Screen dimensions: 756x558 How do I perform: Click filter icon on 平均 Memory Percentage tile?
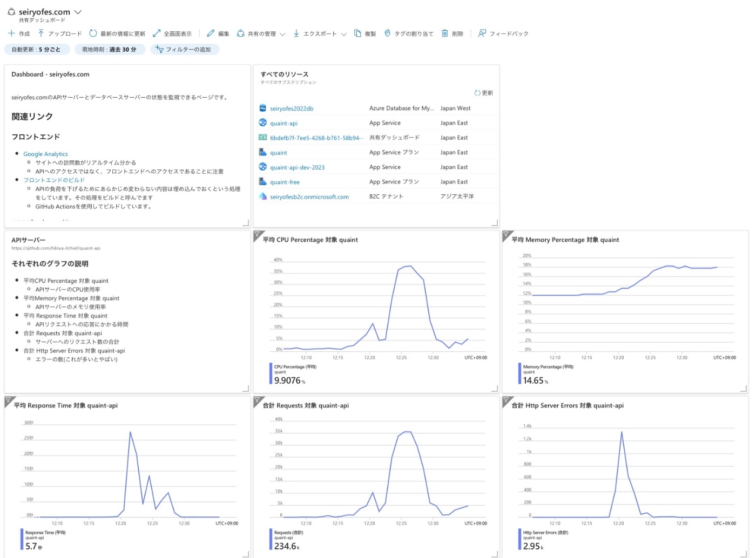click(x=506, y=235)
